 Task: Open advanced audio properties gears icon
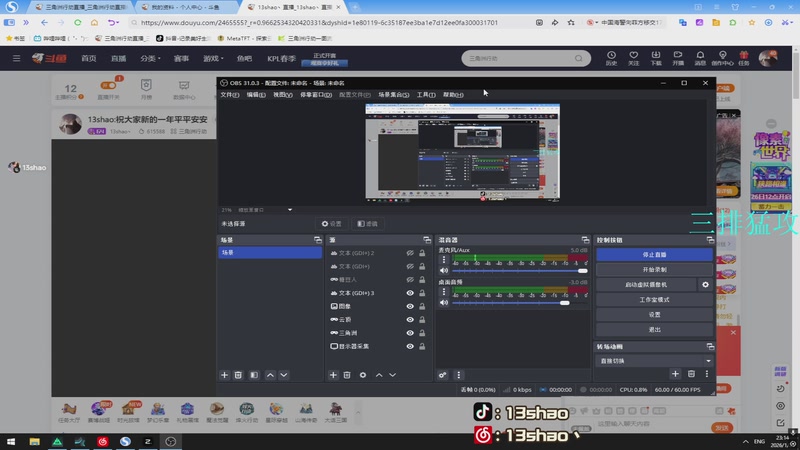pyautogui.click(x=442, y=375)
